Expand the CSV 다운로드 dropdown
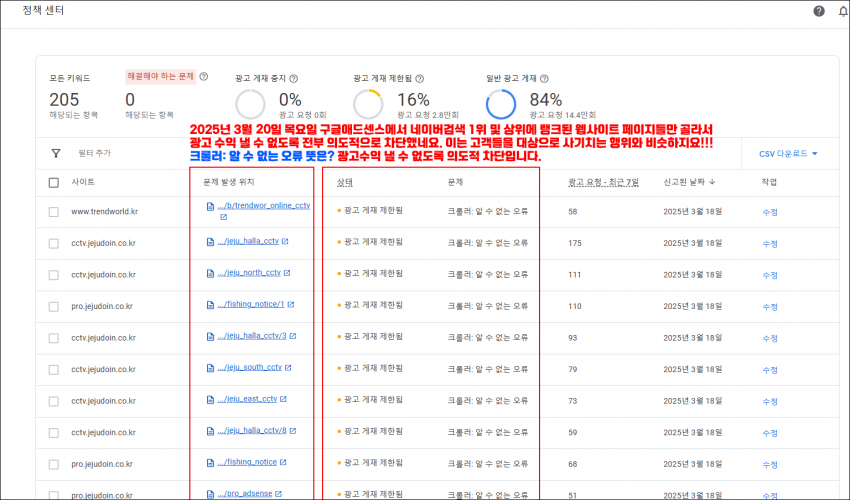The height and width of the screenshot is (500, 850). [x=788, y=154]
